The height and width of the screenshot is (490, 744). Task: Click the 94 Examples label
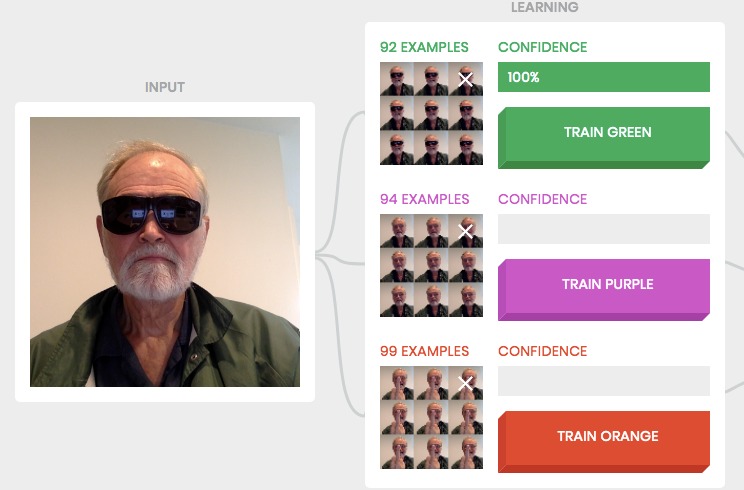424,199
